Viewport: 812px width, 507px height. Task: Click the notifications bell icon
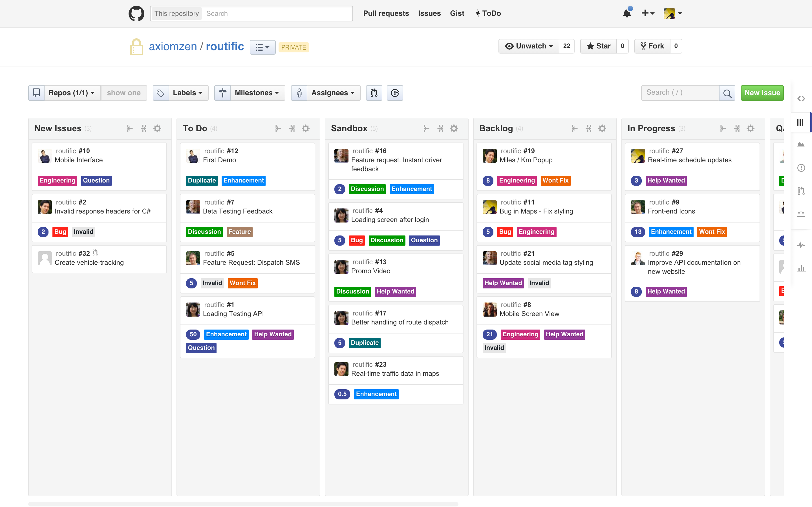[627, 14]
